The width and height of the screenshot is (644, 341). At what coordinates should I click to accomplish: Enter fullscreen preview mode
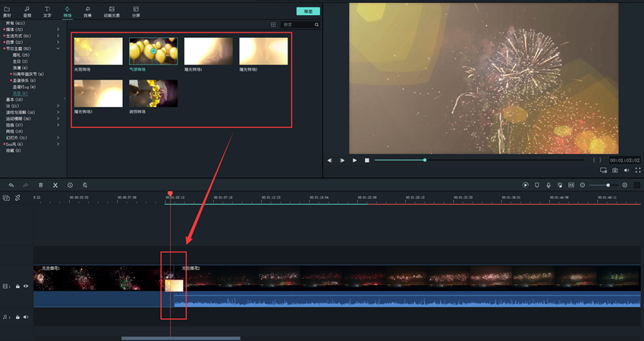[x=638, y=170]
